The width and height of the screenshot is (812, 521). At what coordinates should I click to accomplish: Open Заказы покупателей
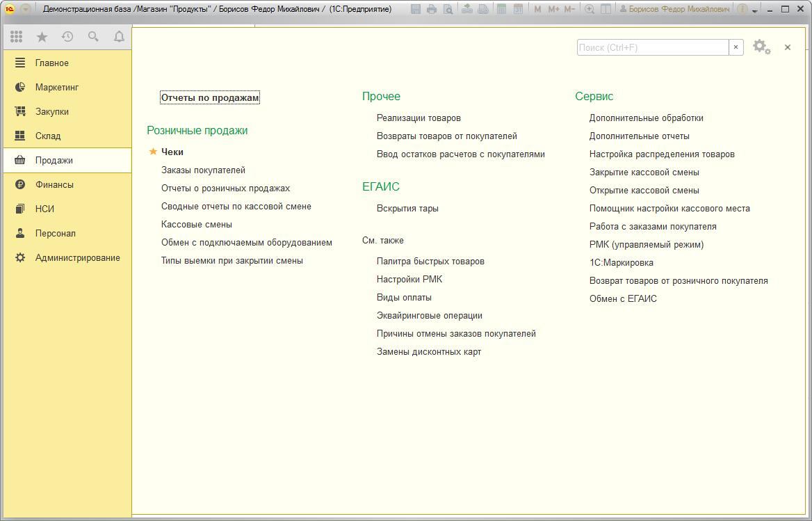click(x=203, y=170)
